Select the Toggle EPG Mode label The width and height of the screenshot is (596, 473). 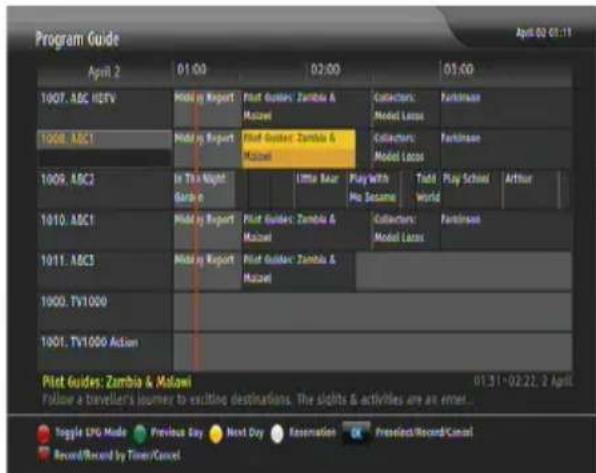coord(90,433)
